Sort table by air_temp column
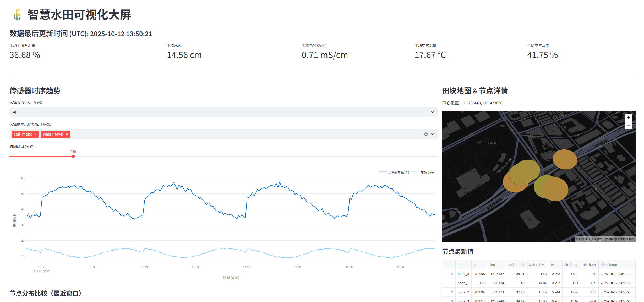The image size is (644, 302). tap(571, 265)
